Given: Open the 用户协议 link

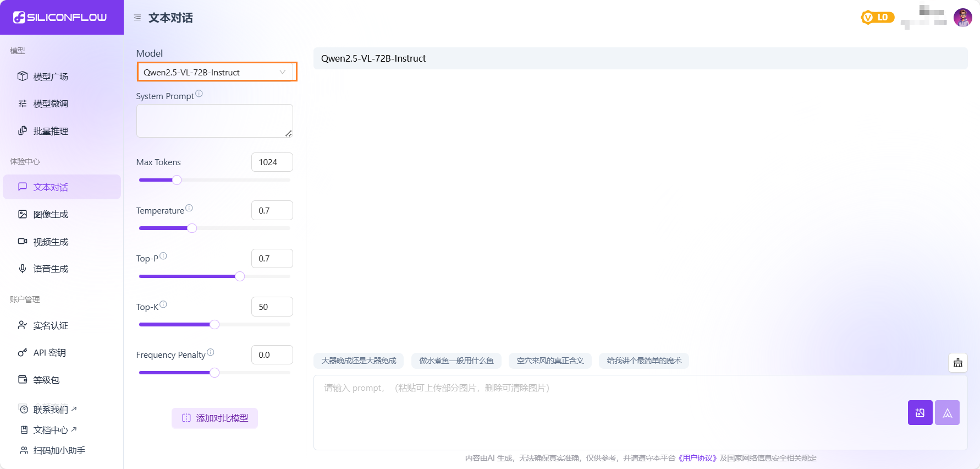Looking at the screenshot, I should coord(698,458).
